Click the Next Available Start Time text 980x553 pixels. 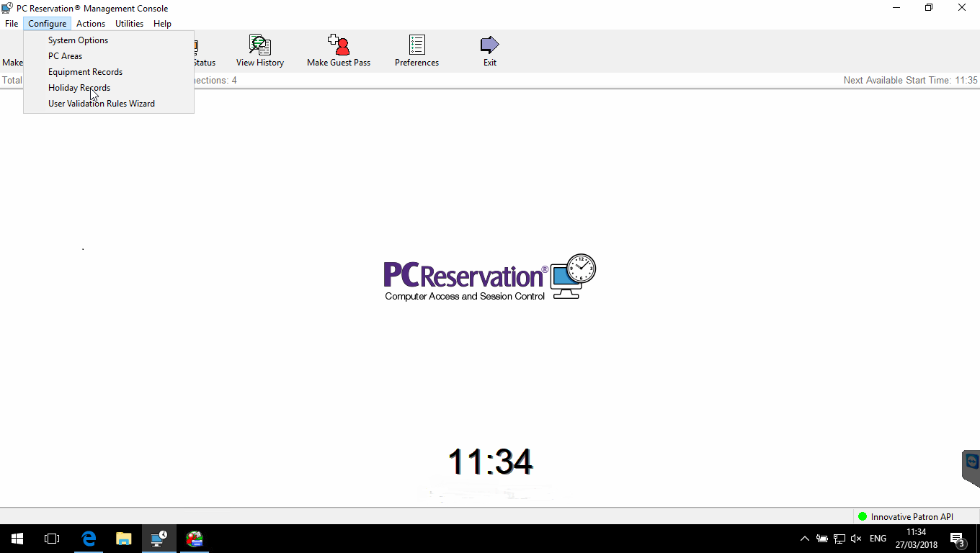[911, 80]
